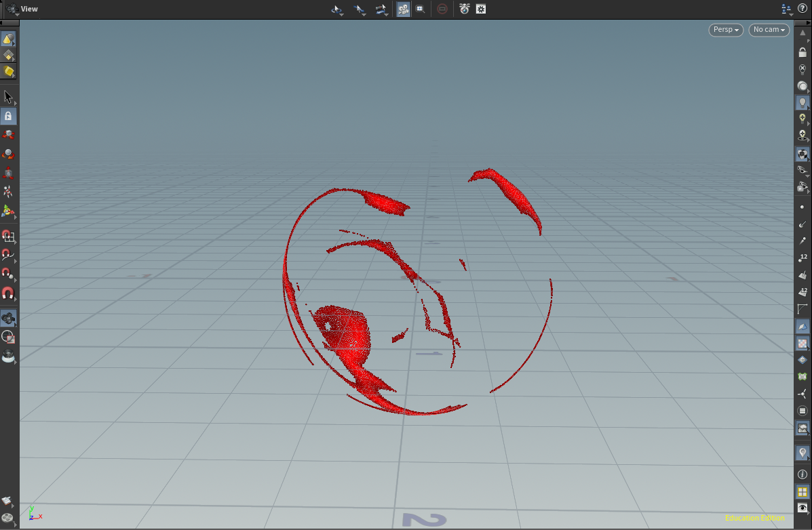Image resolution: width=812 pixels, height=530 pixels.
Task: Toggle point snapping magnet
Action: click(8, 274)
